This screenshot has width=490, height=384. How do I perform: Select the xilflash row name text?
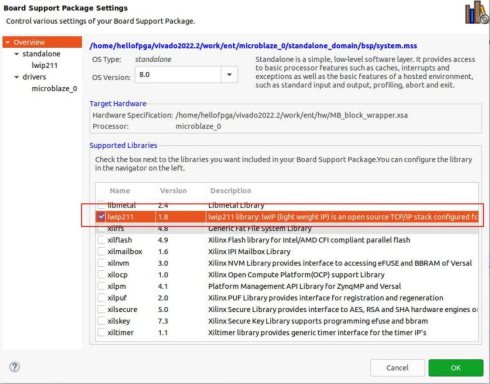click(x=120, y=240)
